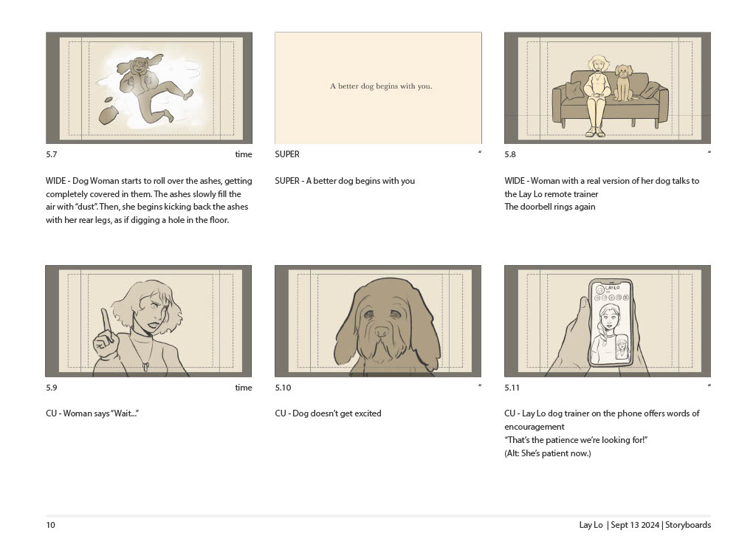Viewport: 756px width, 536px height.
Task: Click the 'Lay Lo | Sept 13 2024 | Storyboards' footer
Action: (645, 525)
